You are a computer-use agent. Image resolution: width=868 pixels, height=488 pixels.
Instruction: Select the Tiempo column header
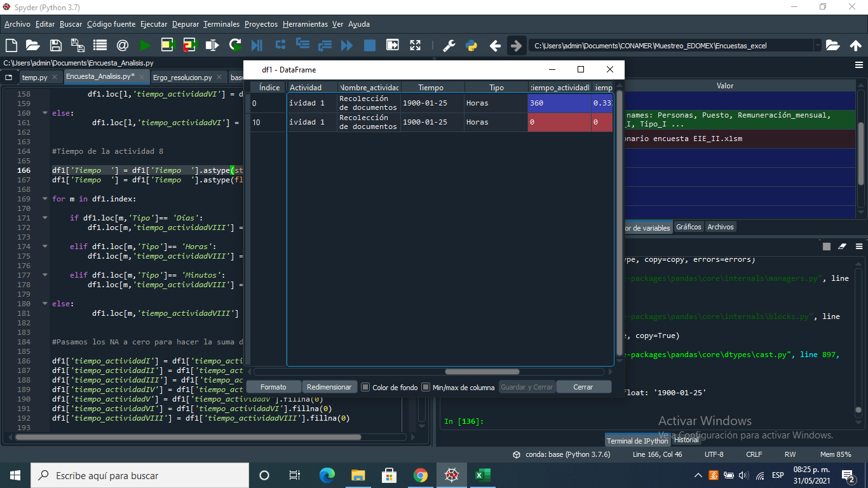pos(432,88)
